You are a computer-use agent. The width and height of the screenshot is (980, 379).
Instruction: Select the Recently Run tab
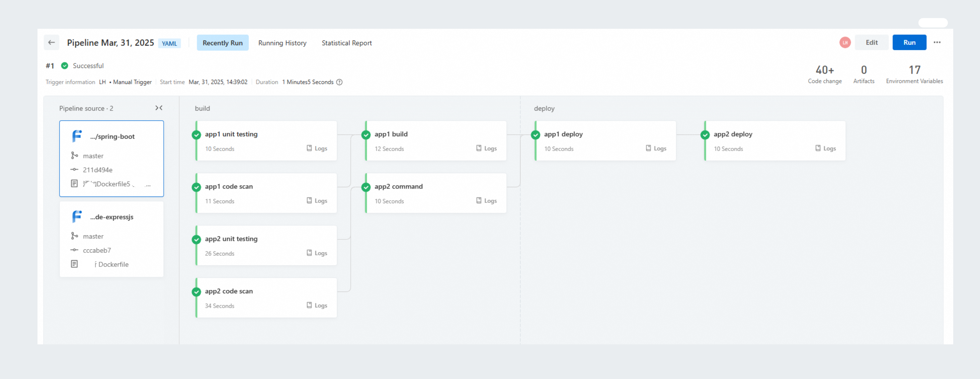pyautogui.click(x=223, y=43)
